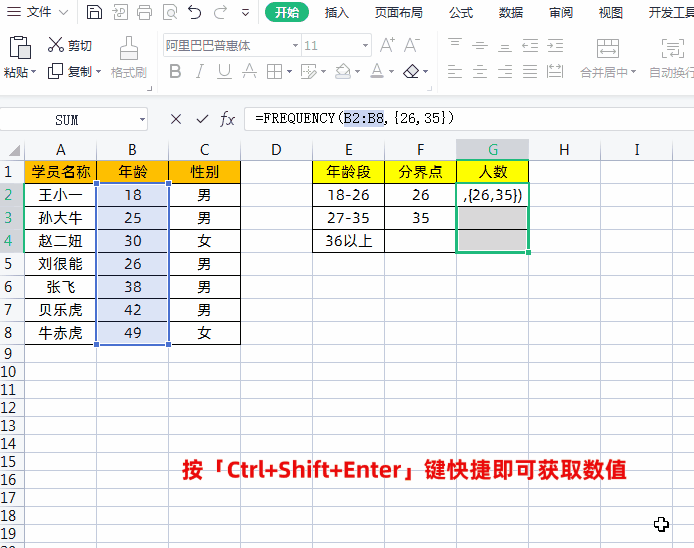Switch to the 插入 tab

tap(336, 12)
